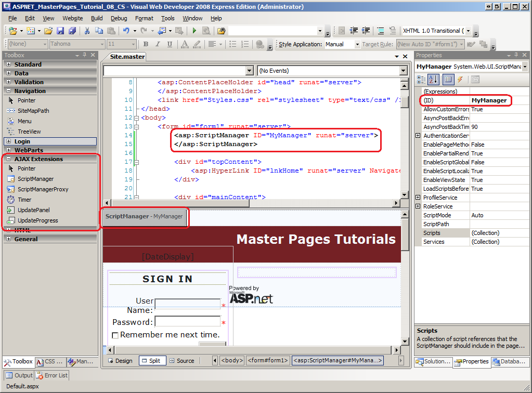
Task: Click the Cut scissors icon
Action: tap(87, 31)
